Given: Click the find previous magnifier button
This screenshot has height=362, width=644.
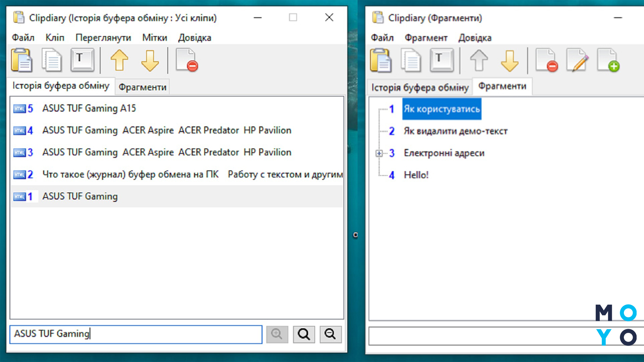Looking at the screenshot, I should [x=330, y=334].
